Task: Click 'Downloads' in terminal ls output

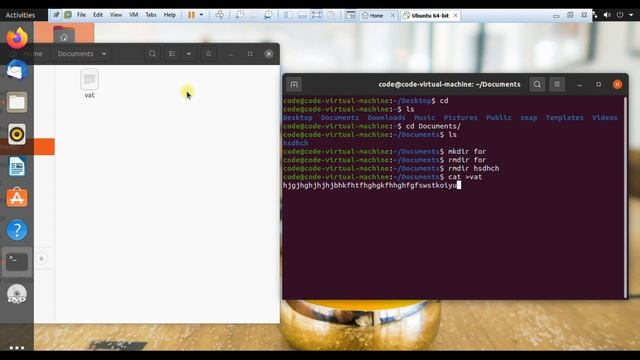Action: pos(386,118)
